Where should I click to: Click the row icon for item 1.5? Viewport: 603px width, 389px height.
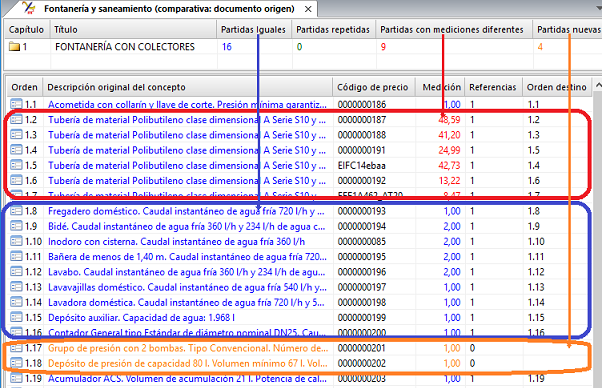(16, 165)
